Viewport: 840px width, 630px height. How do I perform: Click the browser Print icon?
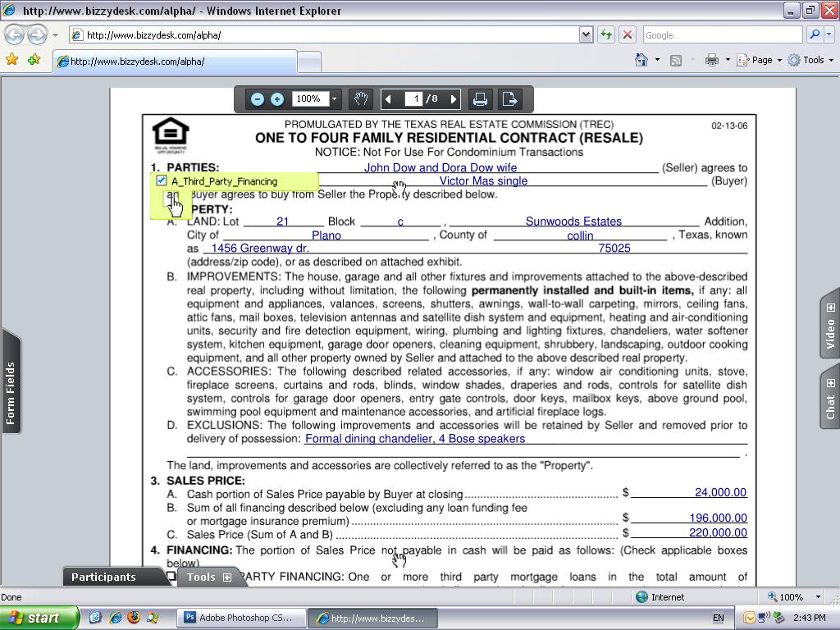pyautogui.click(x=711, y=60)
